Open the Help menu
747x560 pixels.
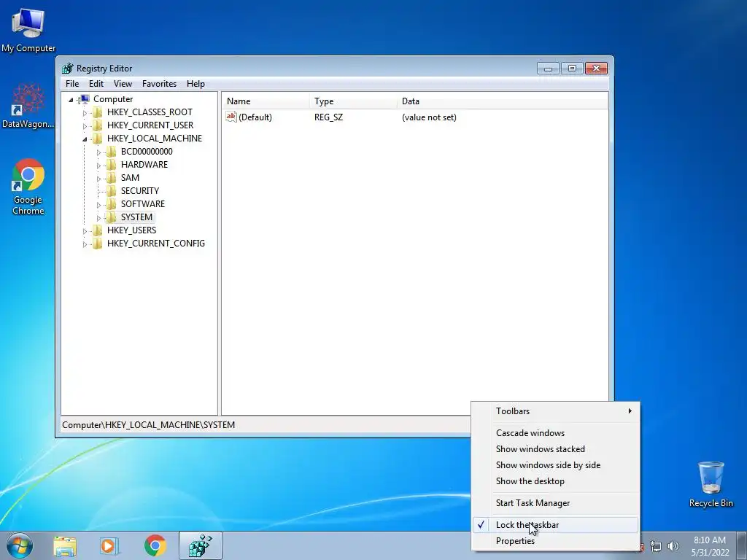(196, 83)
